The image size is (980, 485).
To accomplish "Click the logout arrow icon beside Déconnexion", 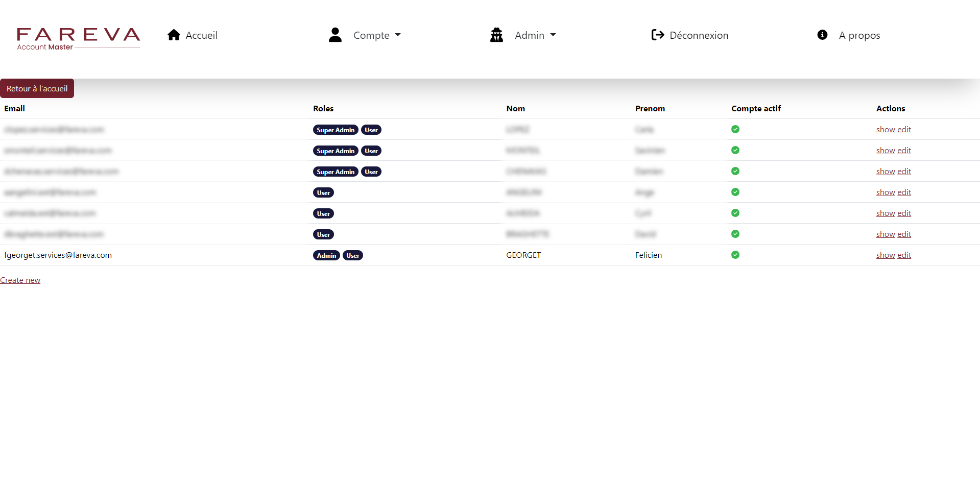I will [x=657, y=35].
